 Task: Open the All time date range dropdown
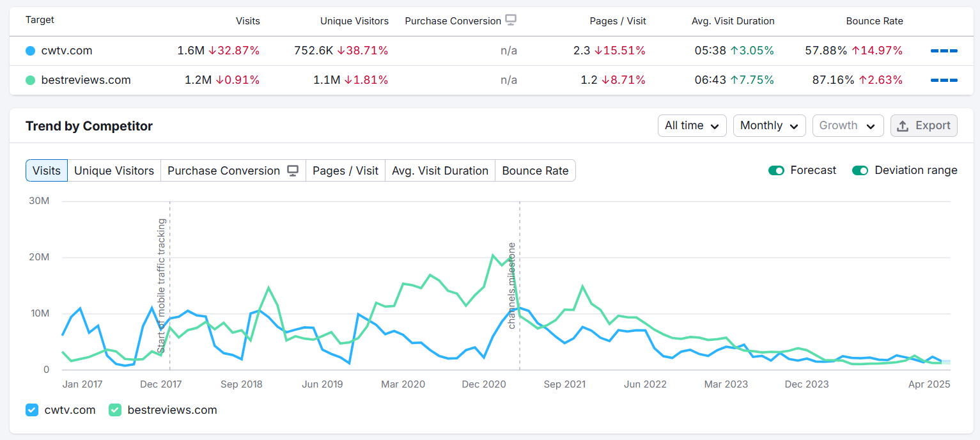click(692, 126)
